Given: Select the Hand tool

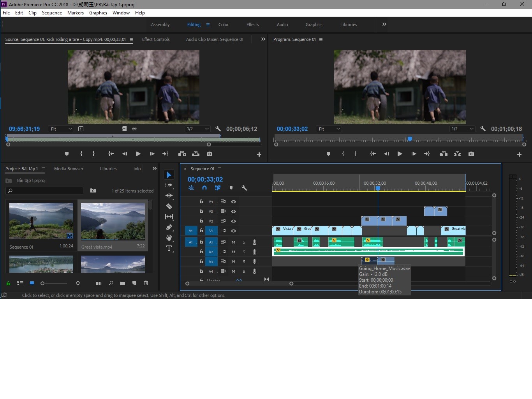Looking at the screenshot, I should (x=169, y=238).
